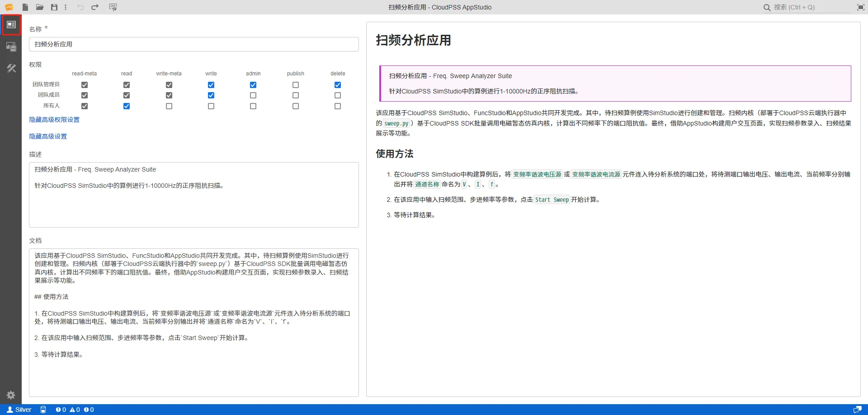Click the 变频率谐波电压源 code tag
The image size is (868, 415).
pyautogui.click(x=537, y=174)
